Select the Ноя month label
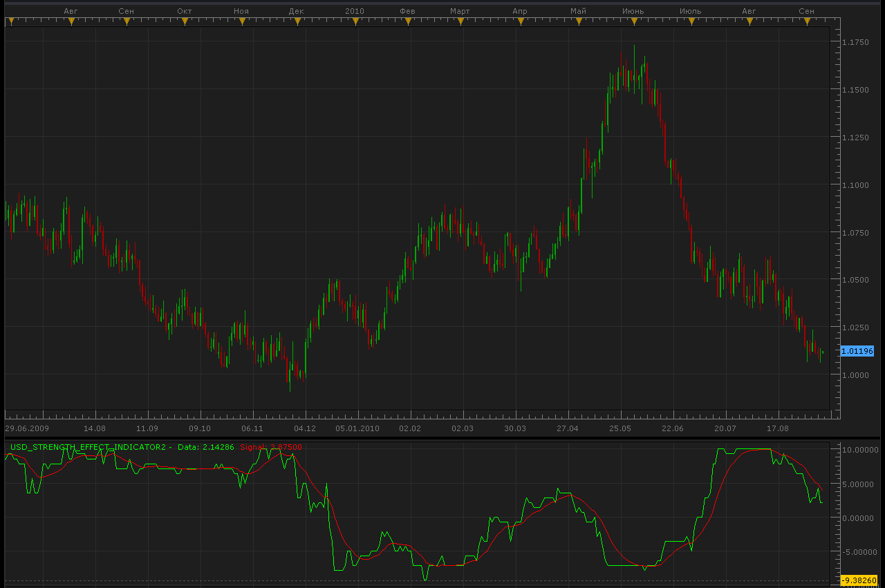 [x=241, y=11]
